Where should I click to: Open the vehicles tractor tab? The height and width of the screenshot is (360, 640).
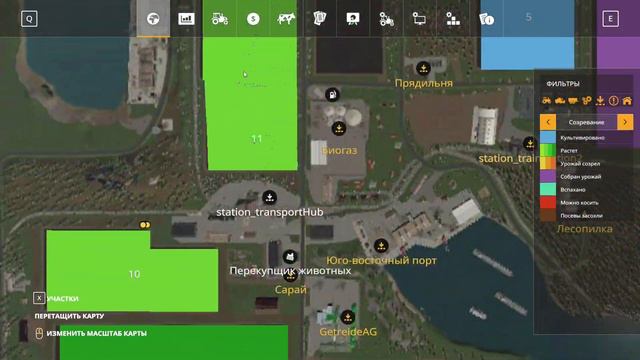[x=220, y=19]
